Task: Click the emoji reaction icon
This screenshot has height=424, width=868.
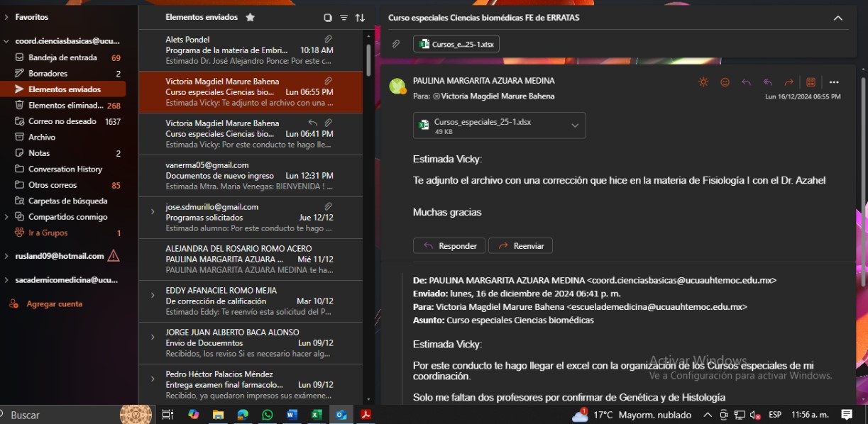Action: pyautogui.click(x=725, y=82)
